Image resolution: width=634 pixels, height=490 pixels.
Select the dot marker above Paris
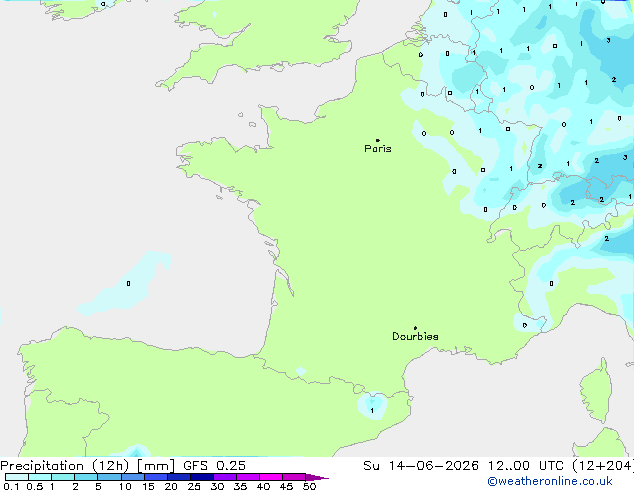coord(378,140)
